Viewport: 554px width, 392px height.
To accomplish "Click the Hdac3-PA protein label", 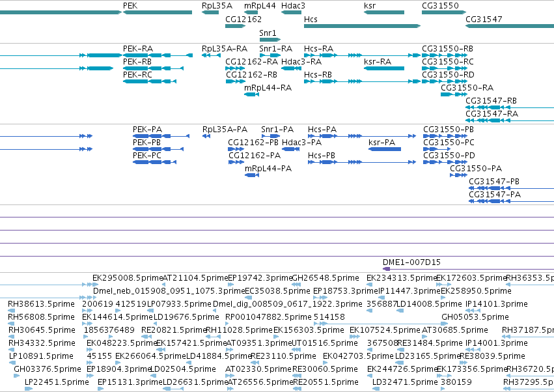I will (301, 143).
